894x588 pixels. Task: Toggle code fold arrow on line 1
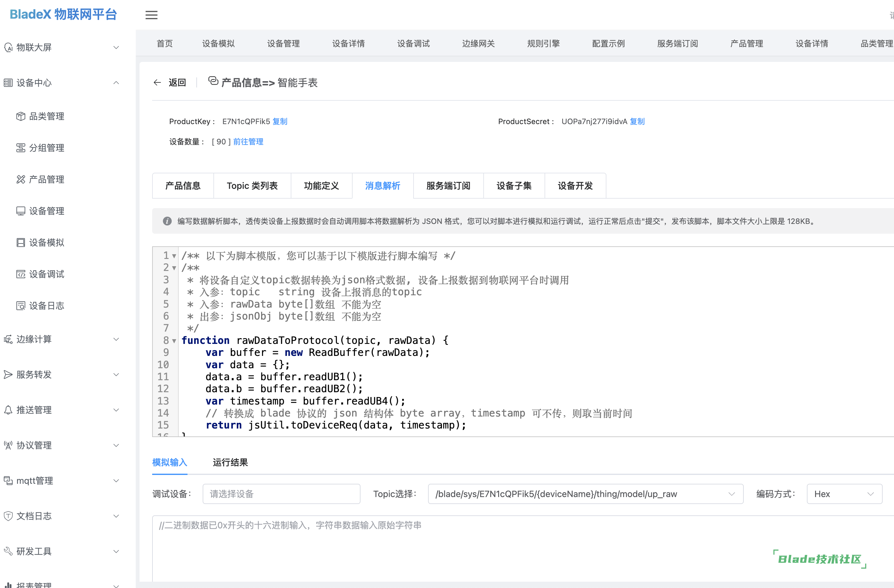pos(174,256)
